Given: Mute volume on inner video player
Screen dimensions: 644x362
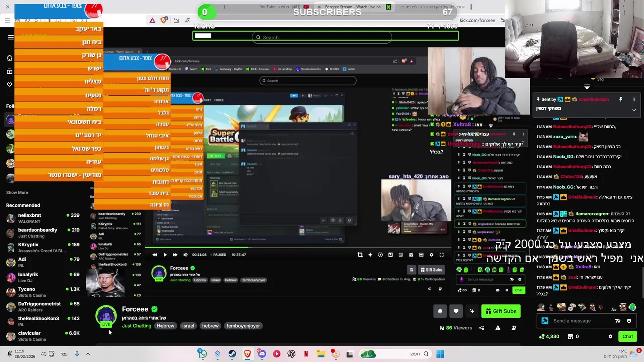Looking at the screenshot, I should (185, 255).
